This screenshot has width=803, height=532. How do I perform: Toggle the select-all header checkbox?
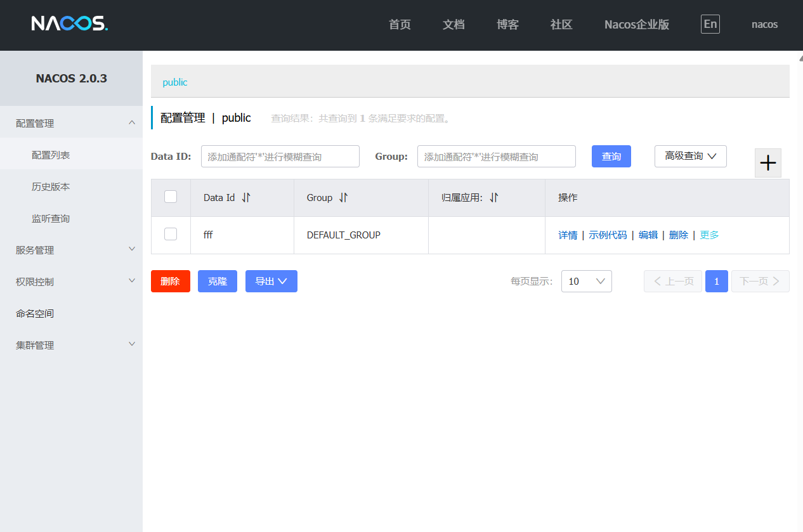click(x=171, y=197)
